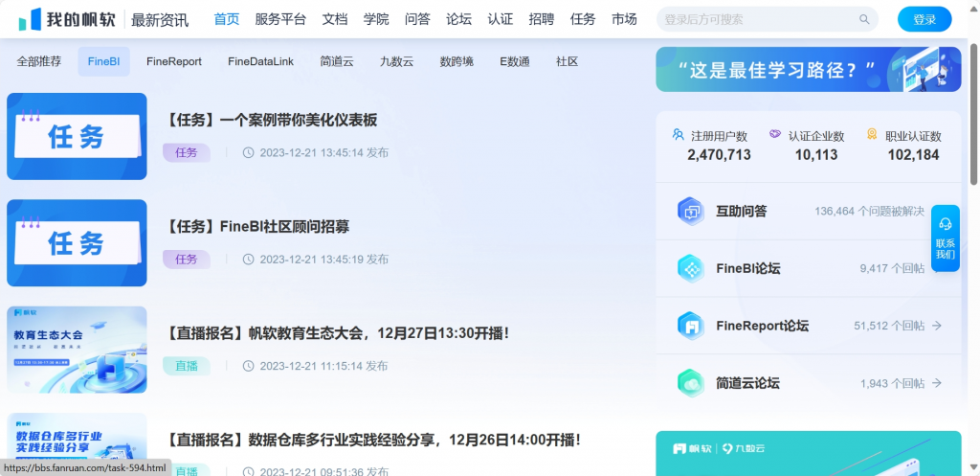Viewport: 980px width, 476px height.
Task: Click certified enterprises count 10,113
Action: pos(816,155)
